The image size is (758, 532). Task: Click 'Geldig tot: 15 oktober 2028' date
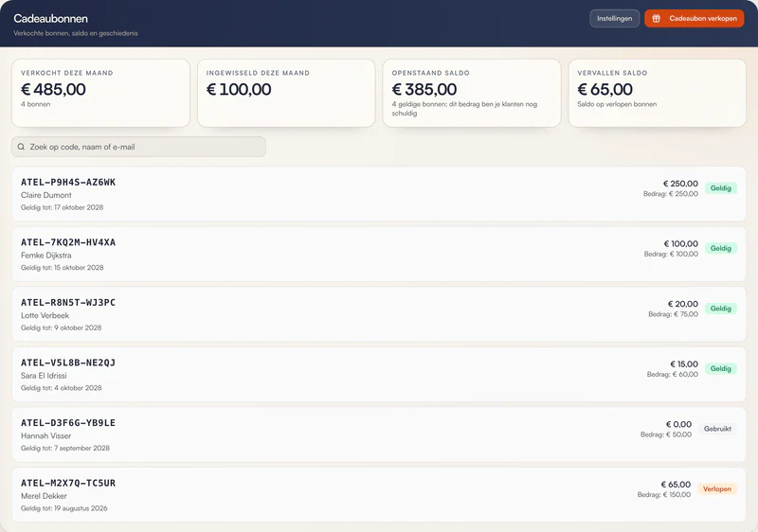[x=62, y=268]
